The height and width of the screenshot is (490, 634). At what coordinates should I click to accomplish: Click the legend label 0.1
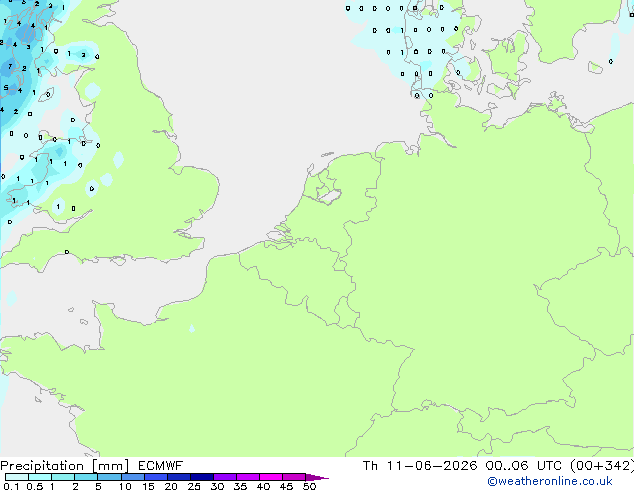[12, 486]
